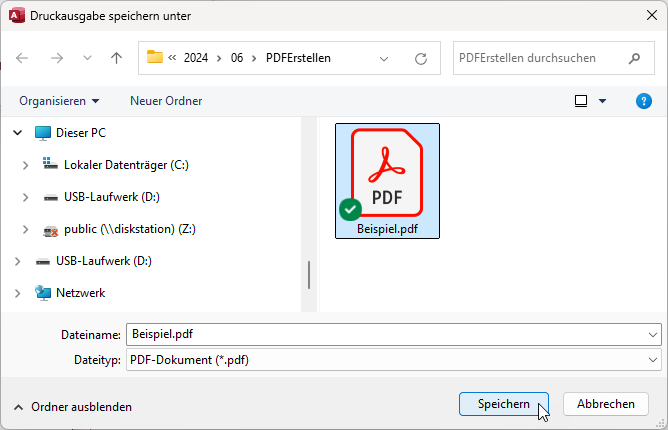Click the Speichern button
The image size is (668, 430).
pos(504,404)
